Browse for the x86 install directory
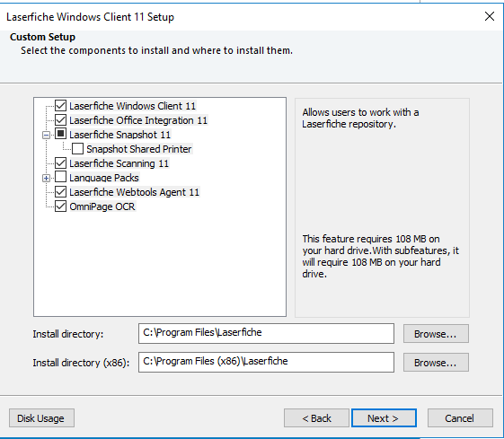This screenshot has width=504, height=439. pos(436,363)
